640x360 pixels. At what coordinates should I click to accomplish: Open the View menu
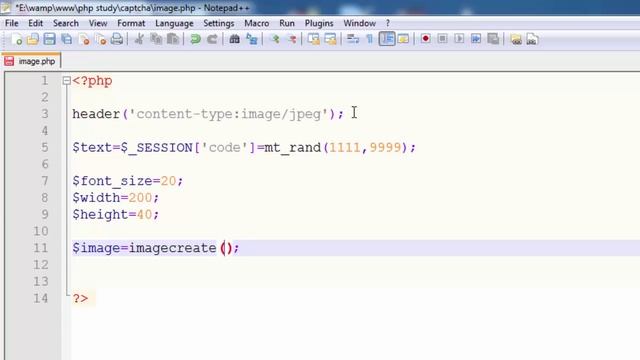(x=98, y=23)
